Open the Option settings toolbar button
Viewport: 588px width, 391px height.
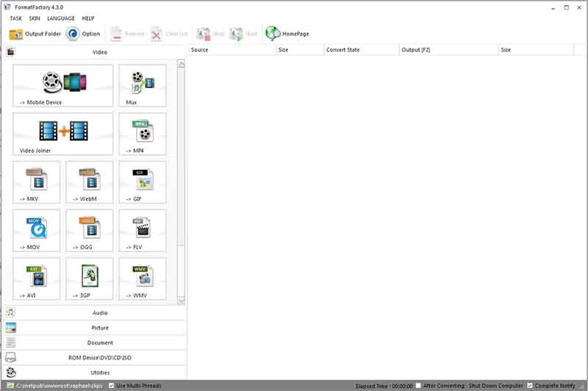click(83, 34)
